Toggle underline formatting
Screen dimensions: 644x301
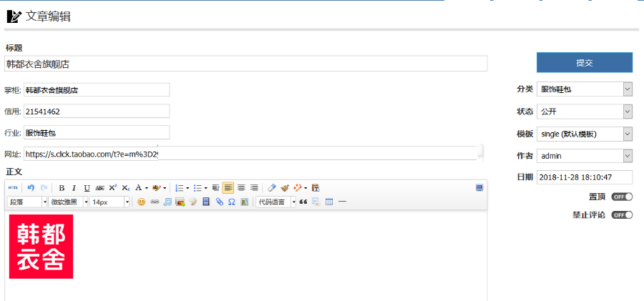click(87, 188)
